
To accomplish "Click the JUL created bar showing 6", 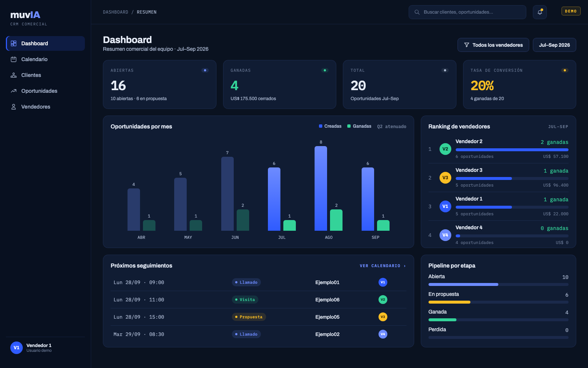I will click(x=274, y=199).
